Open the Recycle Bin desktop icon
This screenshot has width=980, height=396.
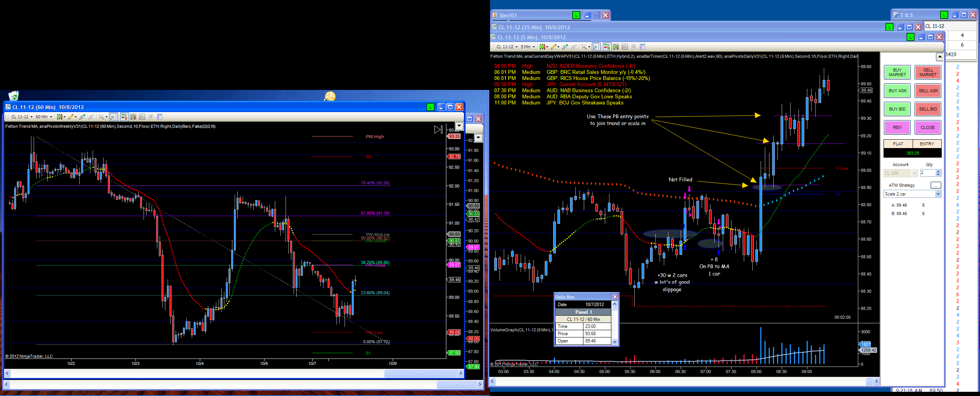pyautogui.click(x=13, y=96)
